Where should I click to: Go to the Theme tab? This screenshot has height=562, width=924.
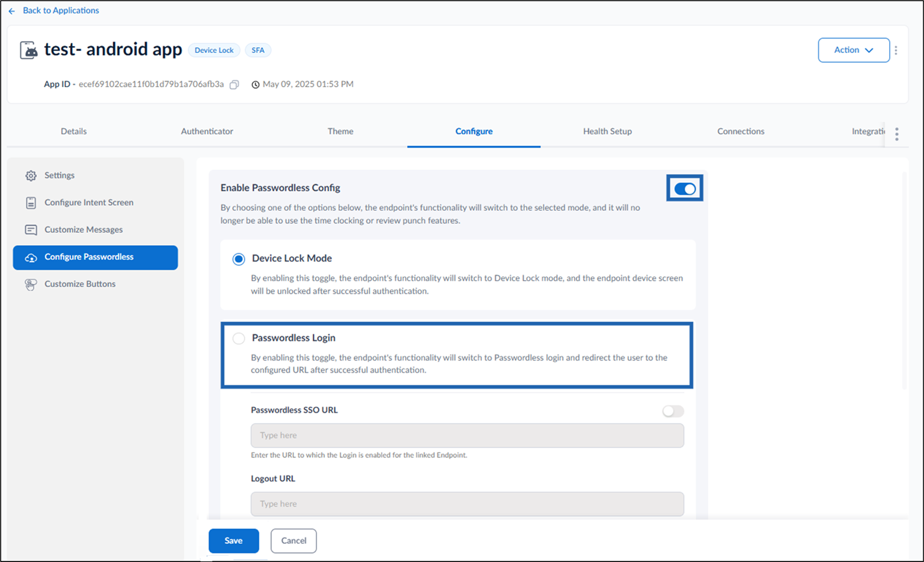(341, 131)
